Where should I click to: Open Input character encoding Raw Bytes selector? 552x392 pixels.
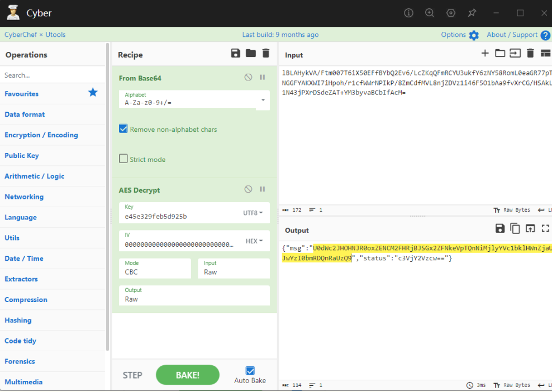pos(512,210)
